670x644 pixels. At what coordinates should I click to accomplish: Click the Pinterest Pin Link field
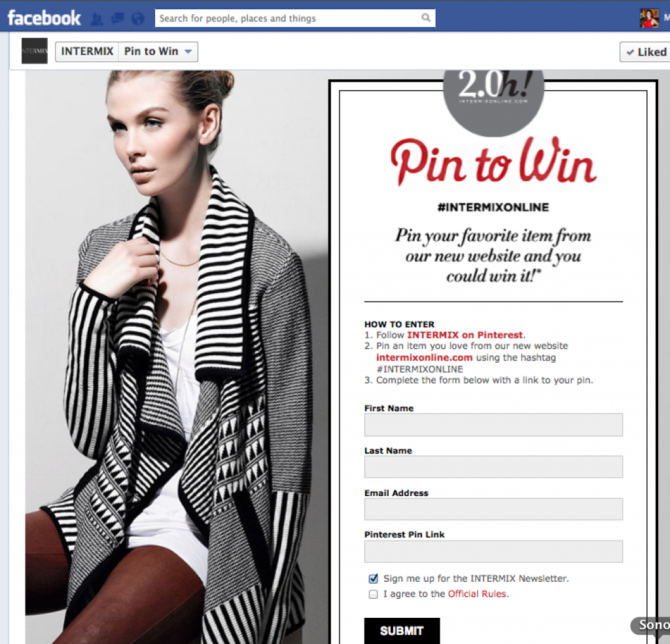point(493,551)
